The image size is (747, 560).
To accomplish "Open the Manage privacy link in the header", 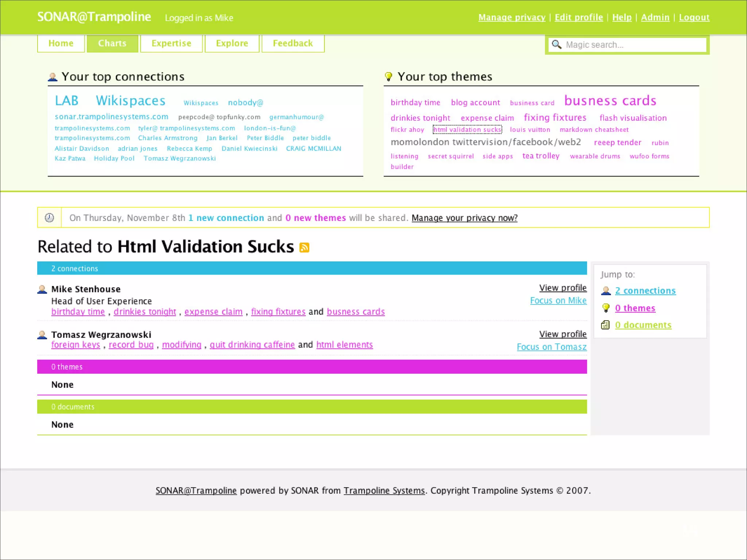I will pos(512,17).
